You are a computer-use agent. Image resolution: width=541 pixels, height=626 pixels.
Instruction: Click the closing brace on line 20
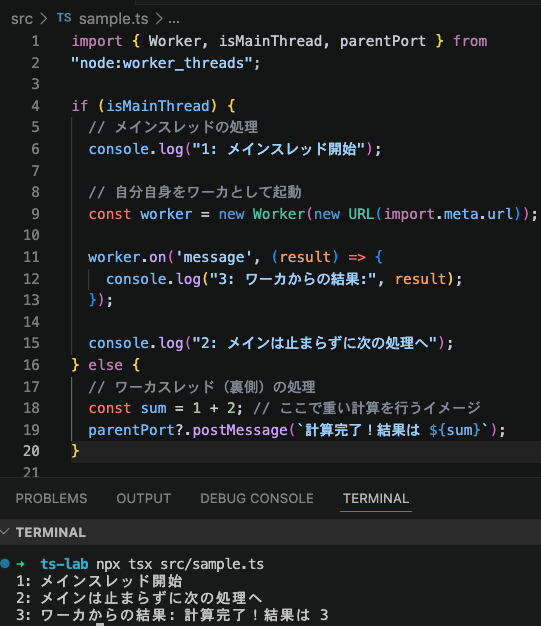coord(75,451)
